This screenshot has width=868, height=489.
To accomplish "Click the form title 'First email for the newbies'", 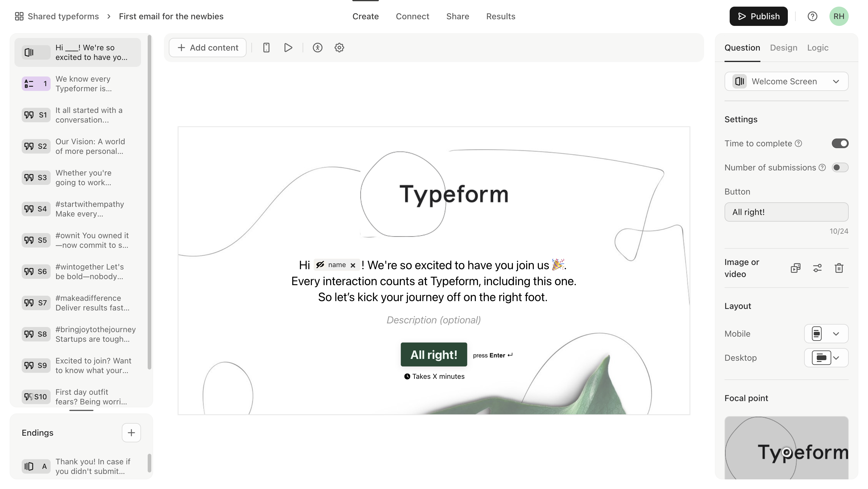I will (x=171, y=16).
